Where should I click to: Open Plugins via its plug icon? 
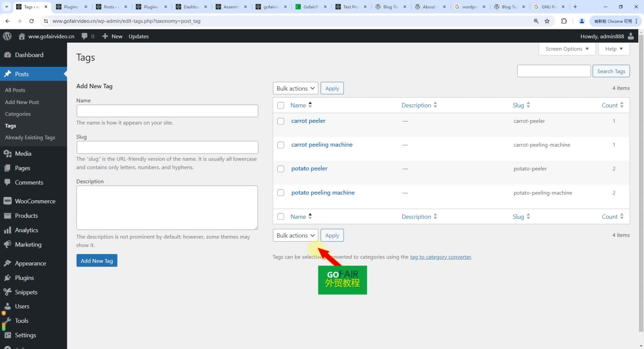pyautogui.click(x=7, y=278)
